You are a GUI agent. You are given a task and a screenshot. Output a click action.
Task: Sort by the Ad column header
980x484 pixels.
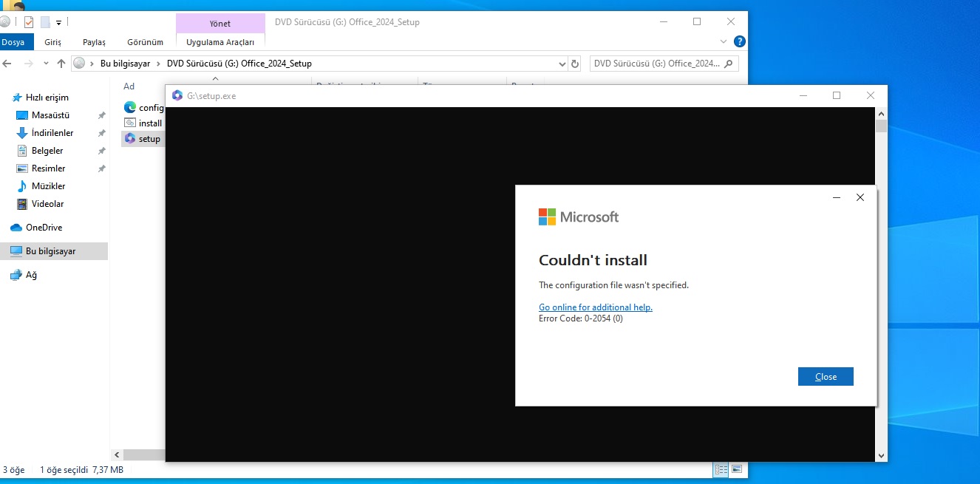coord(129,86)
